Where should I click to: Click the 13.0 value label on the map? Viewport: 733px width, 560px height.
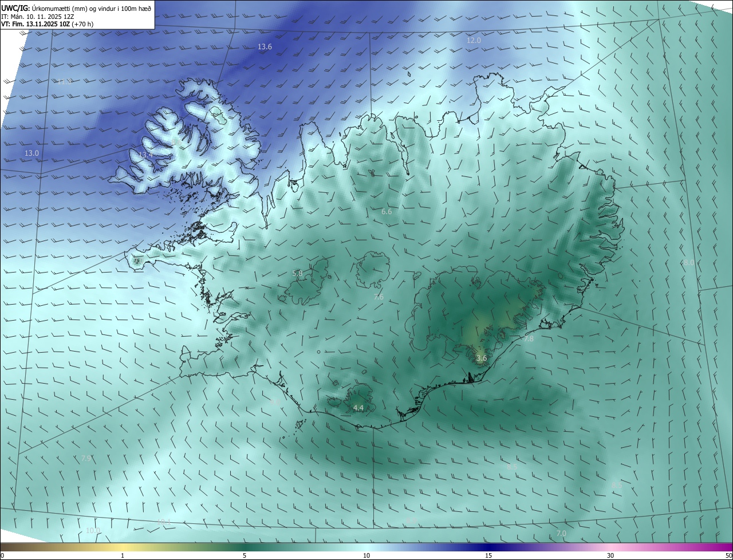[x=31, y=153]
